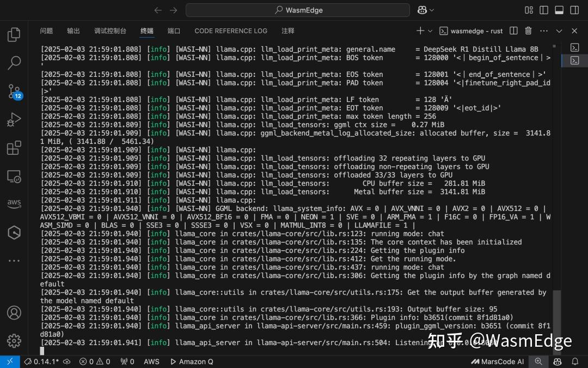
Task: Switch to the 问题 tab
Action: pyautogui.click(x=46, y=31)
